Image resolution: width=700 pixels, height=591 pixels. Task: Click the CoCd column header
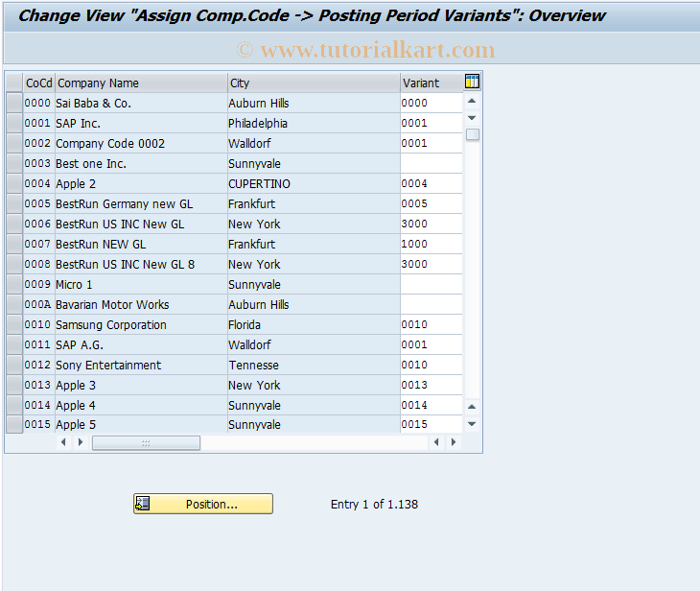39,83
